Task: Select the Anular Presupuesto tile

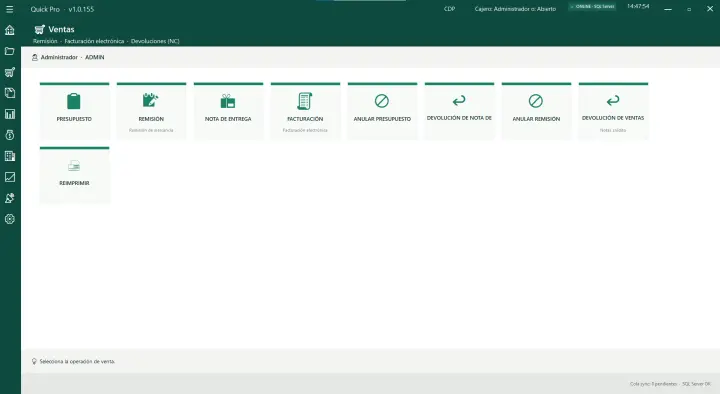Action: click(x=382, y=111)
